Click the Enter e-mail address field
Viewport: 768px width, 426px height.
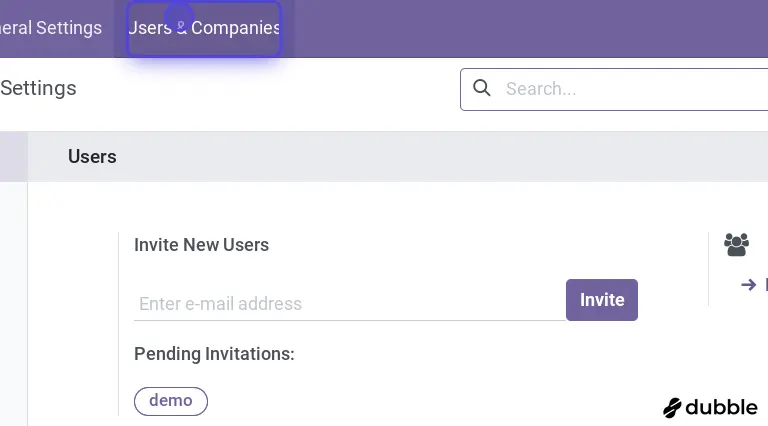click(x=348, y=303)
